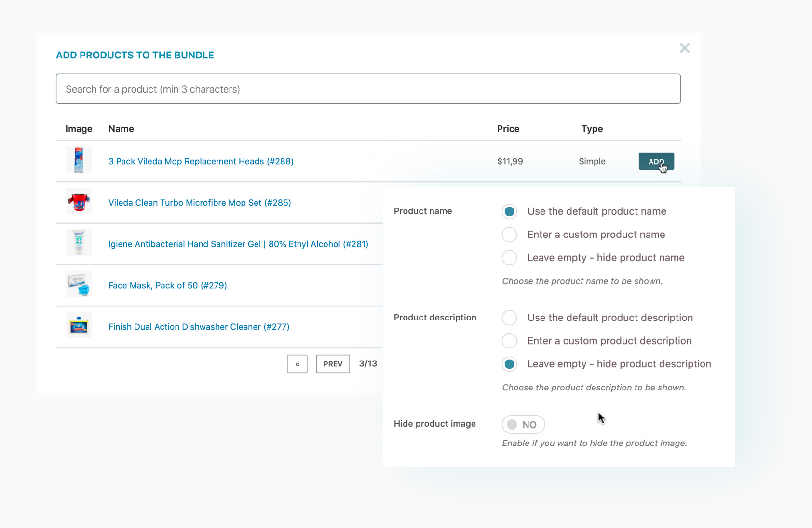Select 'Use the default product name'

[x=509, y=211]
